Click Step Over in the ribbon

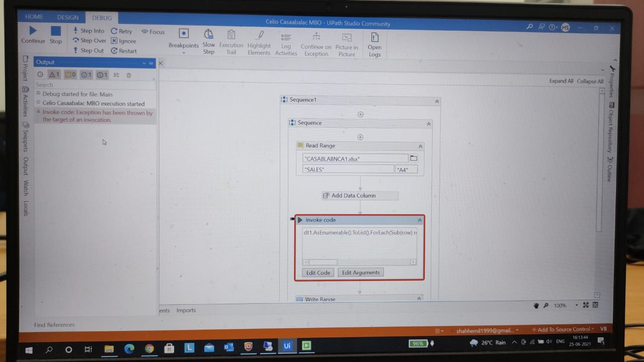click(89, 41)
